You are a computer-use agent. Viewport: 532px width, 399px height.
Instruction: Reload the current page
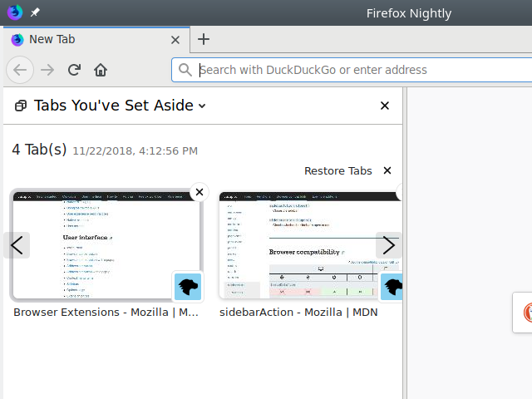coord(74,70)
